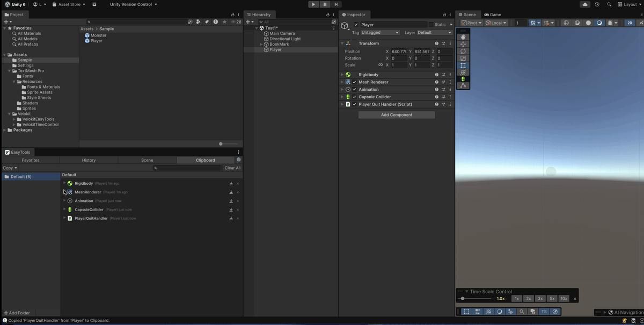Click the Capsule Collider icon in the Inspector

tap(348, 97)
